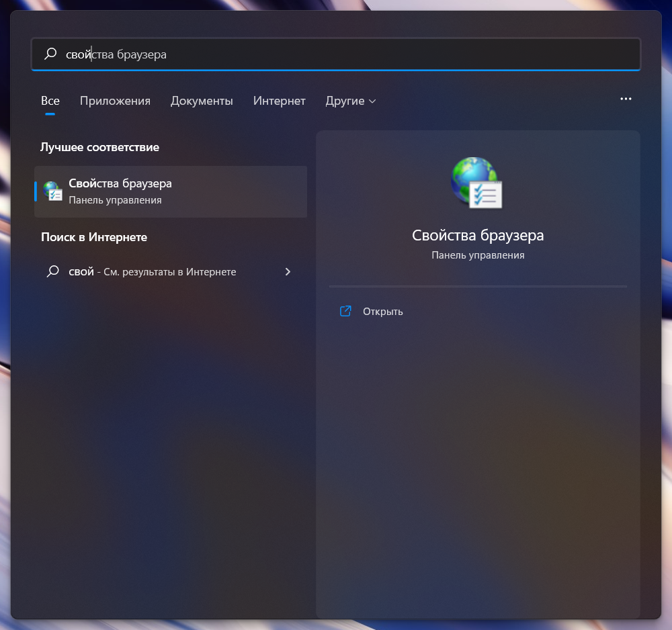The image size is (672, 630).
Task: Click the Лучшее соответствие heading
Action: 100,147
